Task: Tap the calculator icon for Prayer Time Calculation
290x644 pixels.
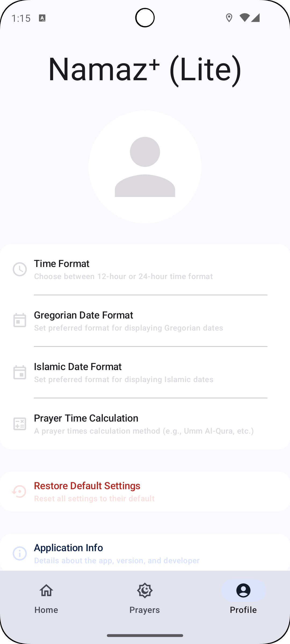Action: click(x=20, y=424)
